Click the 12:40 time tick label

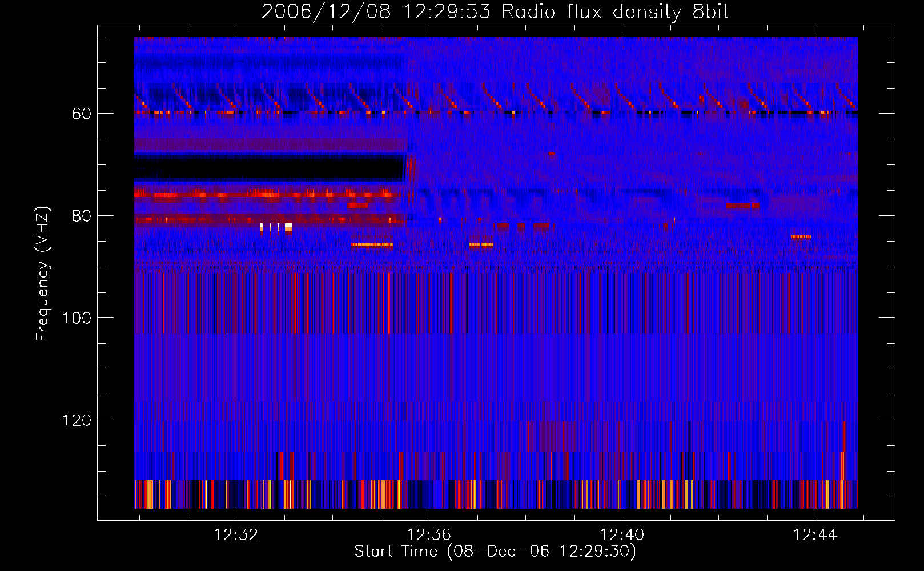point(622,534)
